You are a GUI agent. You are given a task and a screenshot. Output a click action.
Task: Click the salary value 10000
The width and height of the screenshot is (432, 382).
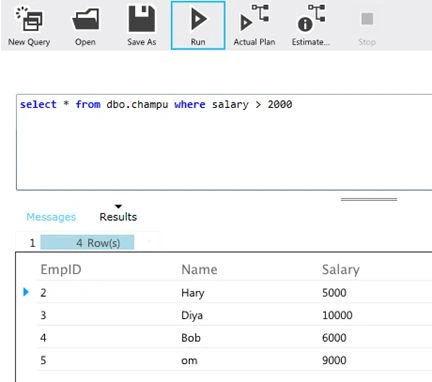(337, 315)
